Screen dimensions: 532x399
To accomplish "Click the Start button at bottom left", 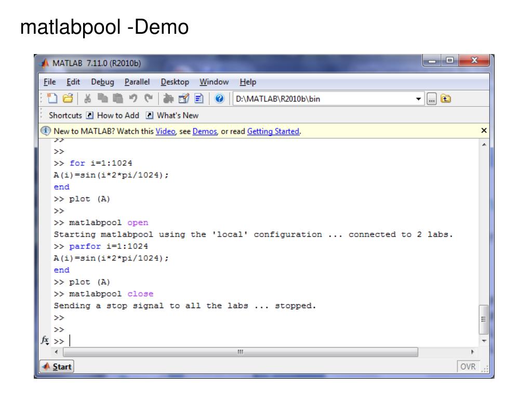I will (57, 366).
